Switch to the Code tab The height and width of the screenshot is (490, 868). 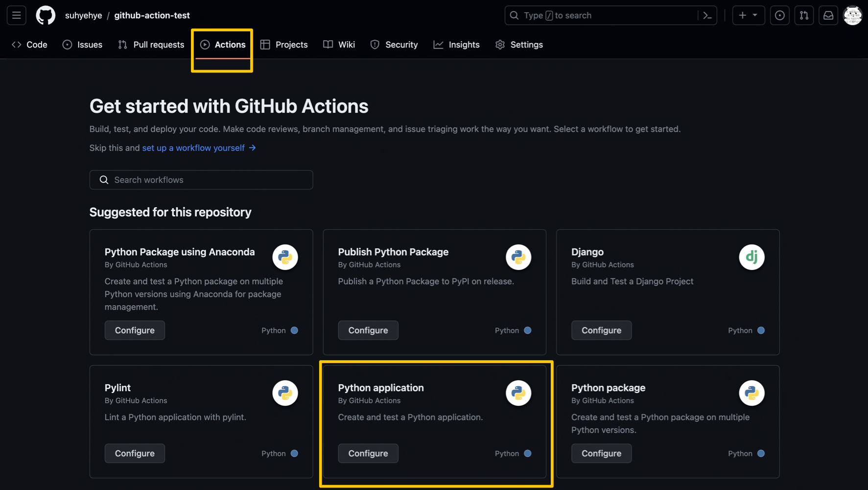(x=30, y=45)
